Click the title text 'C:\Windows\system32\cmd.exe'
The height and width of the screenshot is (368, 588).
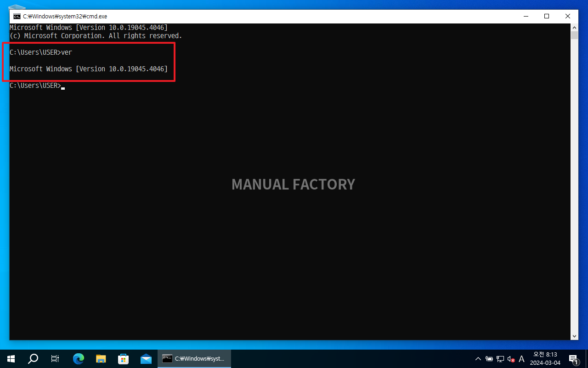pos(65,16)
